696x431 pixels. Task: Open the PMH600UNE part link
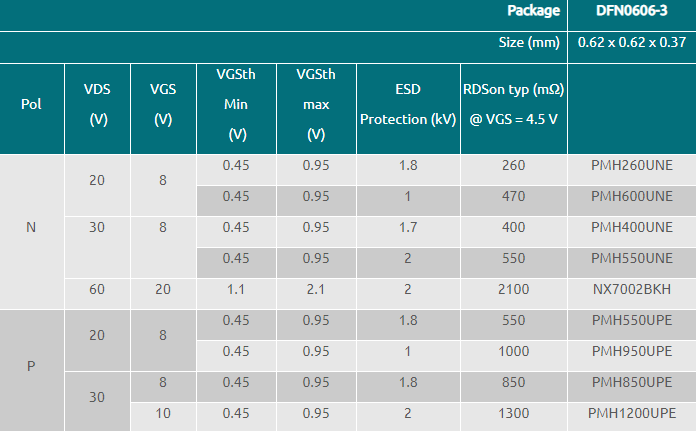point(632,196)
